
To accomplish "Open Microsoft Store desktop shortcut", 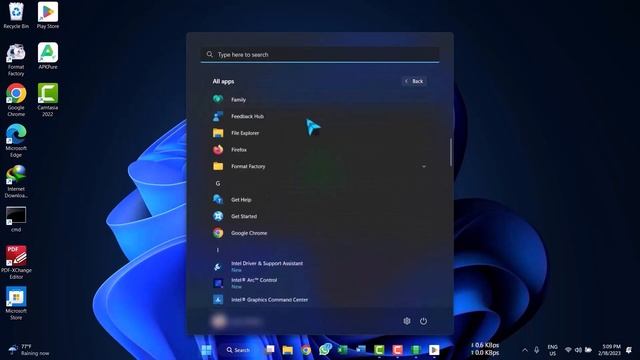I will click(x=16, y=303).
